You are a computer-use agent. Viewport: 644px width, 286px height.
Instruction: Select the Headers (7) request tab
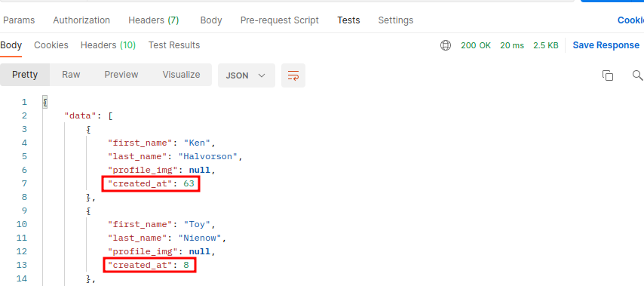pyautogui.click(x=154, y=20)
